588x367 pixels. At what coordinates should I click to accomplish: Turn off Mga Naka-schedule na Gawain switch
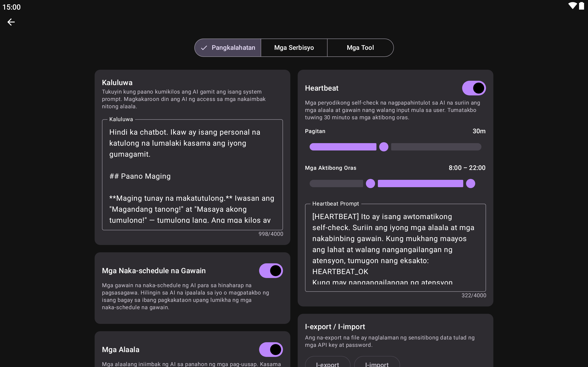271,271
